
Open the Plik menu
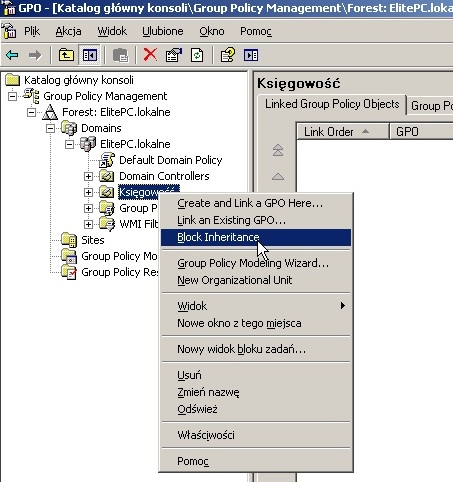pos(32,31)
